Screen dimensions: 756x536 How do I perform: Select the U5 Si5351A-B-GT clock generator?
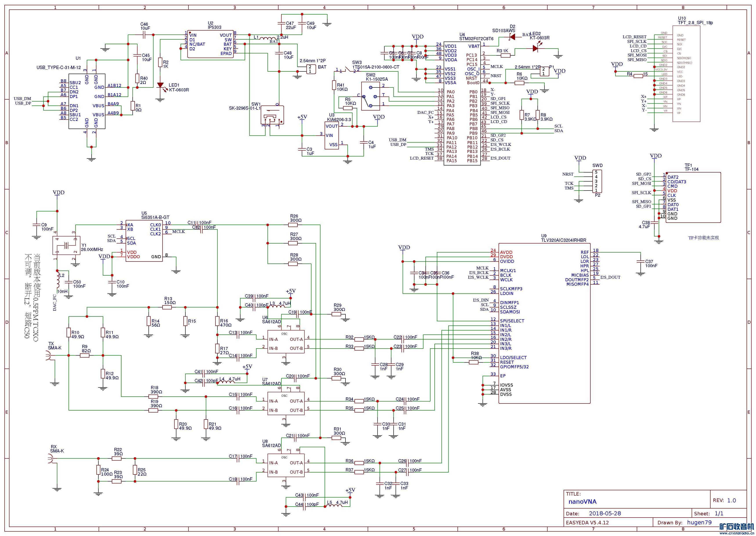[x=144, y=241]
